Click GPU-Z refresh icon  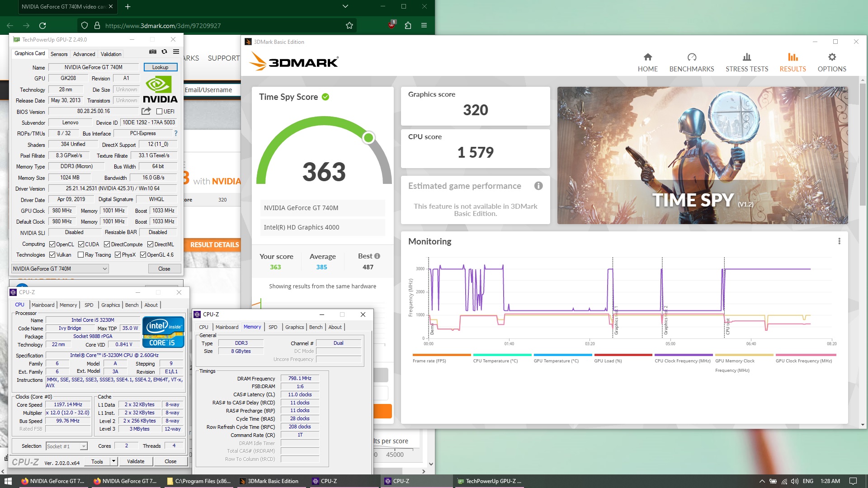165,52
